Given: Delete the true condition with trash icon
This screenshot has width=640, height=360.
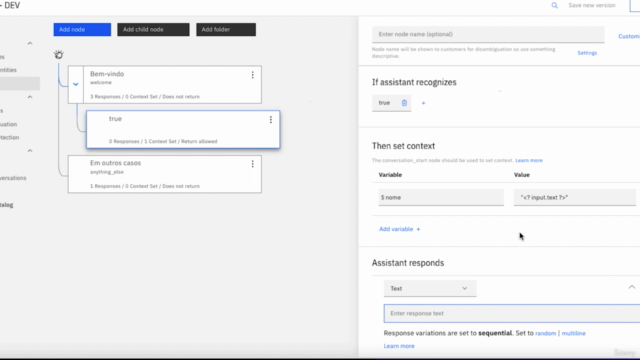Looking at the screenshot, I should pos(404,103).
